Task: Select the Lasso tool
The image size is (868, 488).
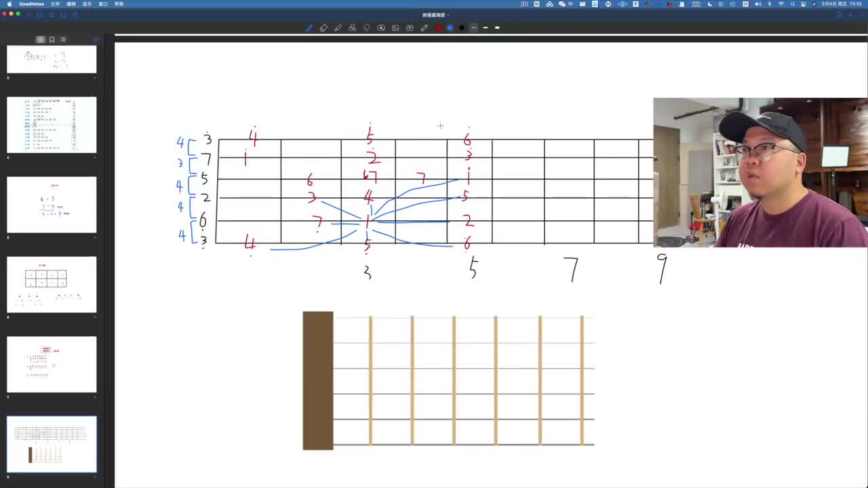Action: [367, 28]
